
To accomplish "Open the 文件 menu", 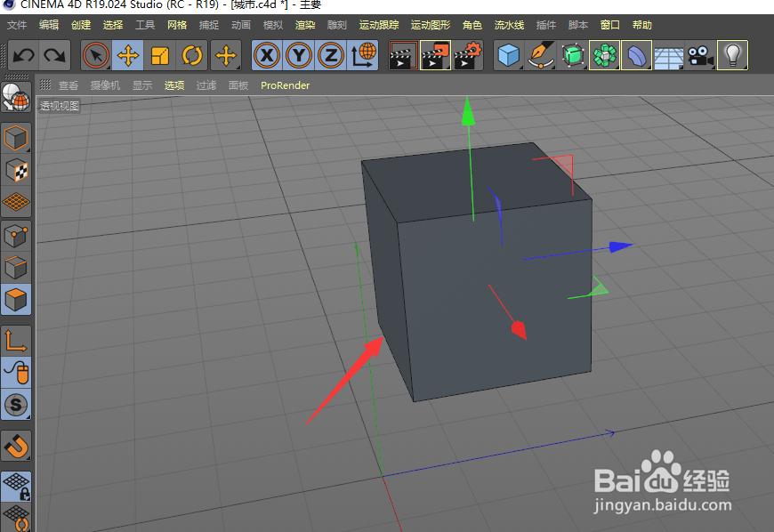I will tap(17, 25).
